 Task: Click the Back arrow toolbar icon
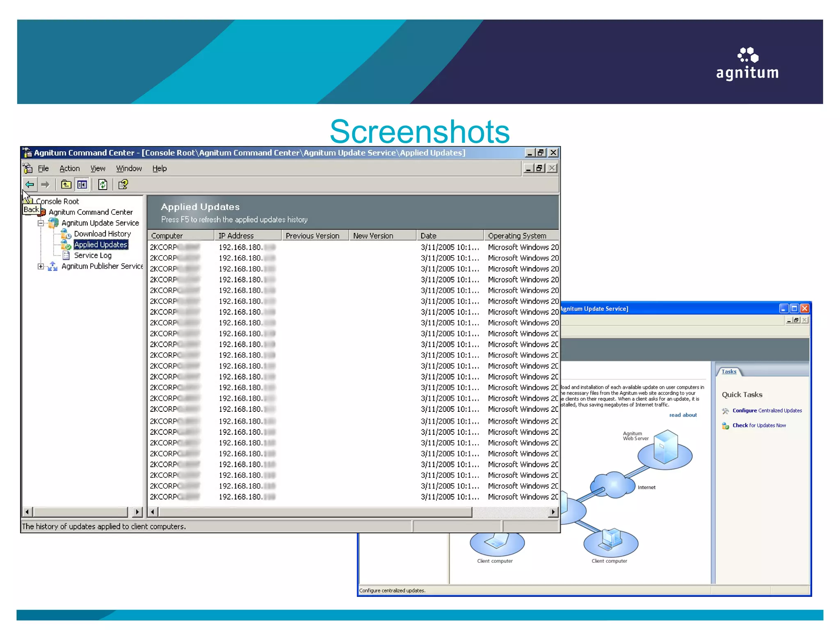coord(30,185)
